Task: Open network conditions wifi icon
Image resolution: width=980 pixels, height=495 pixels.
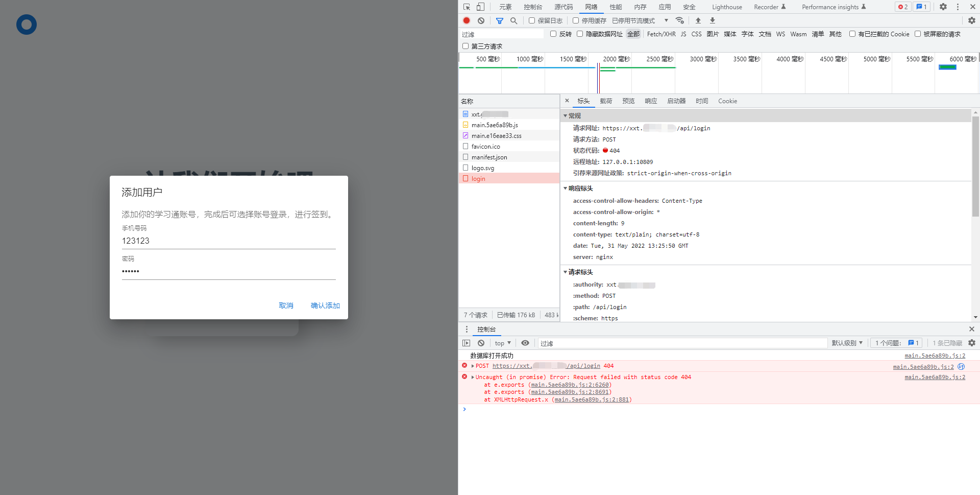Action: (680, 20)
